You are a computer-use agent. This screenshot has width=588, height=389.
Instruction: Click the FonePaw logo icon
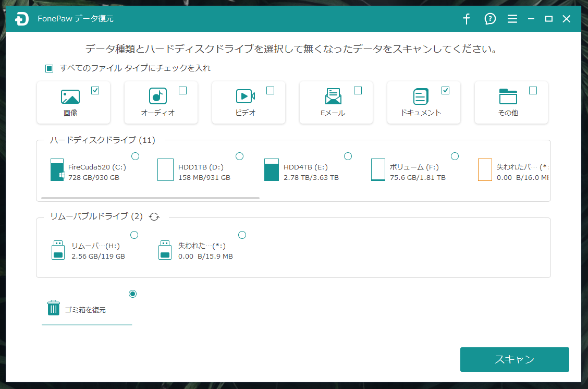[x=22, y=19]
